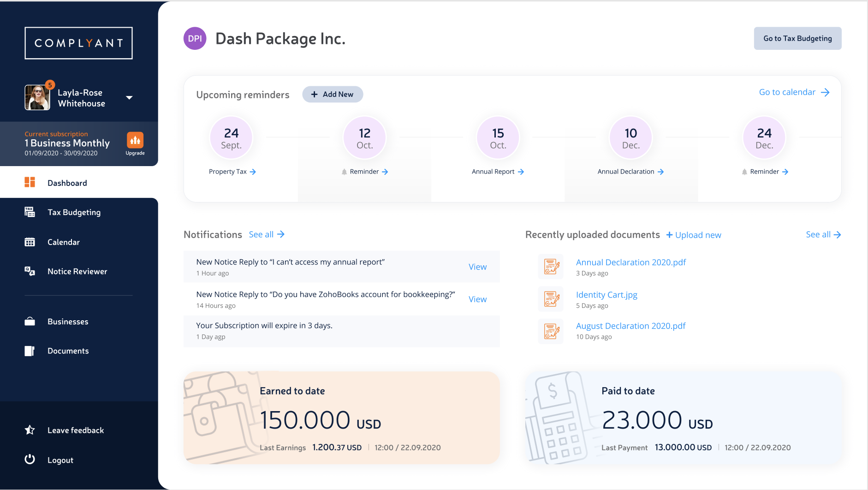Click the orange Upgrade subscription icon
Screen dimensions: 868x490
[x=135, y=140]
